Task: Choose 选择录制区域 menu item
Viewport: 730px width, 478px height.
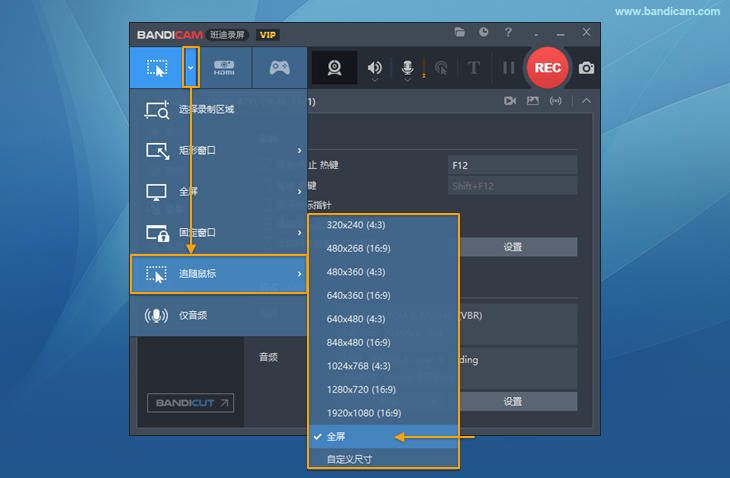Action: click(218, 110)
